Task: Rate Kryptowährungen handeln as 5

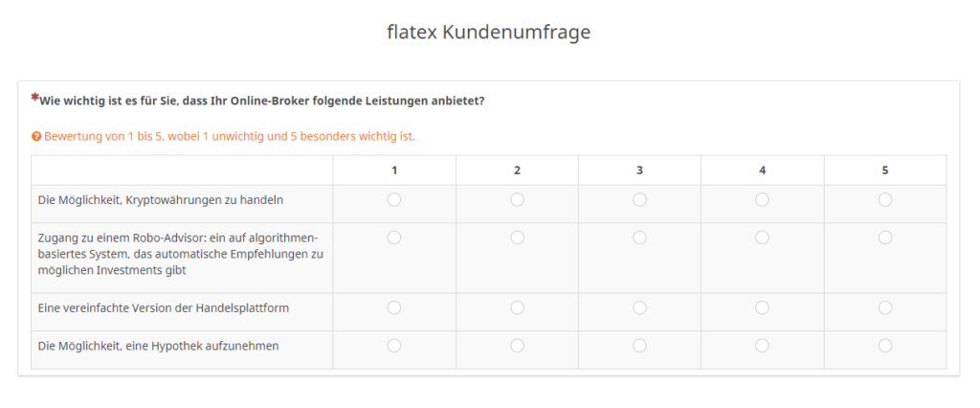Action: pyautogui.click(x=885, y=199)
